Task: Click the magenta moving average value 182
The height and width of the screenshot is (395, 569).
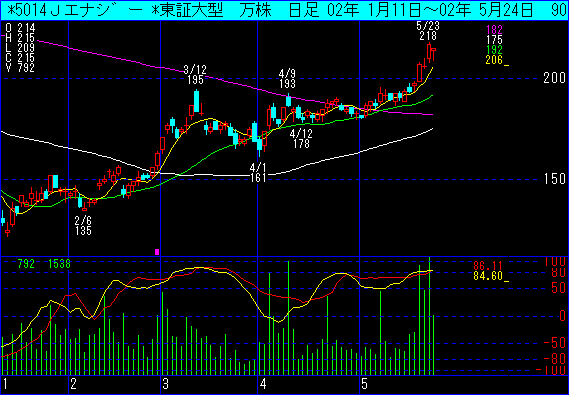Action: click(x=494, y=30)
